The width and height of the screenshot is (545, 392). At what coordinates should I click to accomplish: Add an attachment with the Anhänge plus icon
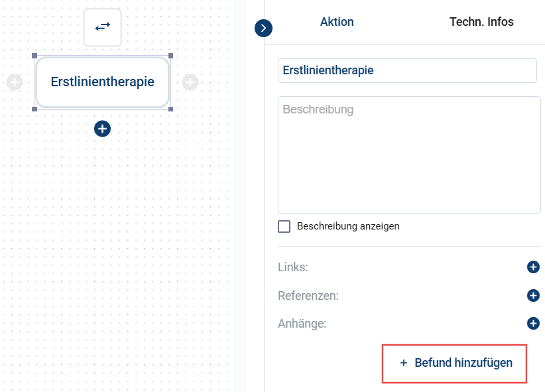point(533,324)
